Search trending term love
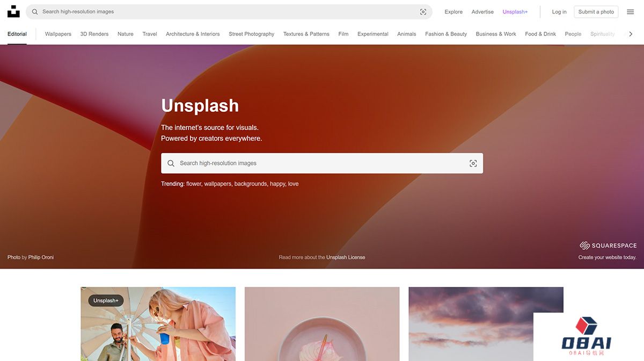Screen dimensions: 644x361 pos(294,184)
